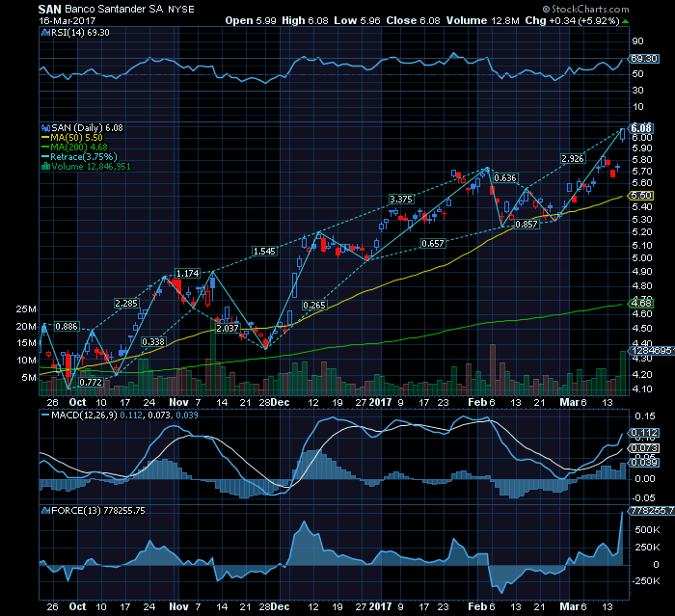Click the 6.08 last price tag on right axis
This screenshot has height=616, width=675.
pos(641,128)
